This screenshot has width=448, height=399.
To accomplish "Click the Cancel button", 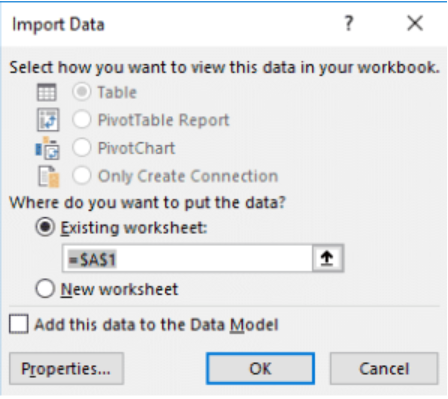I will 384,369.
